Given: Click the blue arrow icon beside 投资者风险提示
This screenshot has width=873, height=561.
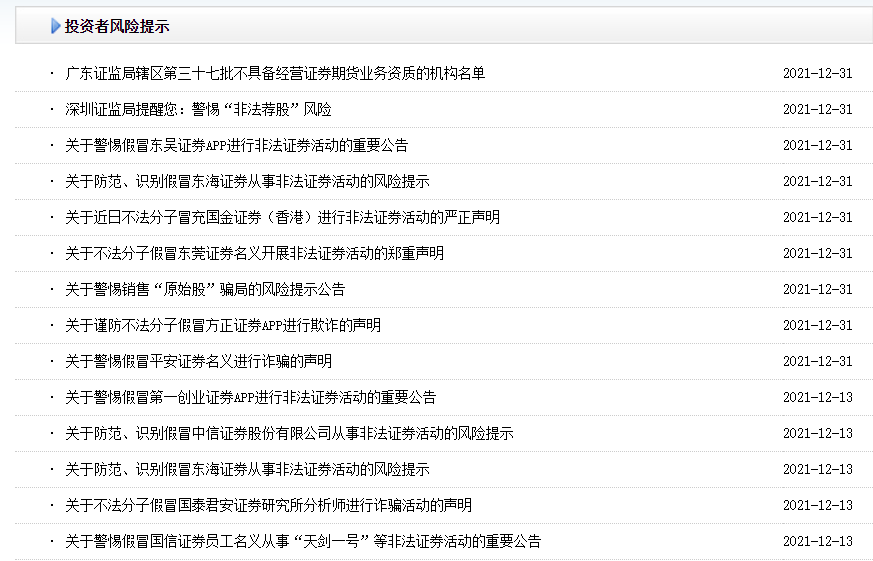Looking at the screenshot, I should pyautogui.click(x=55, y=26).
